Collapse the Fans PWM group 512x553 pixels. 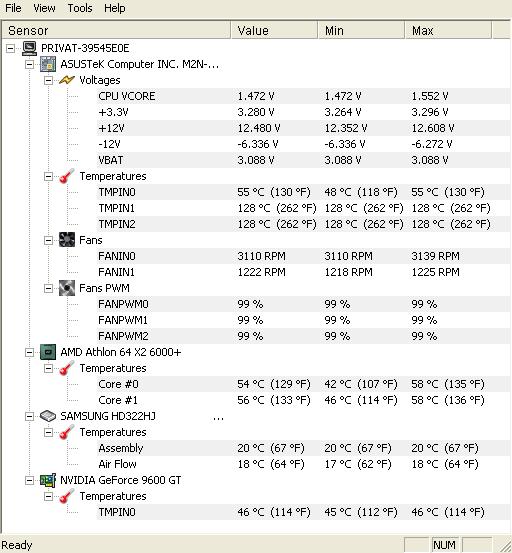coord(48,288)
